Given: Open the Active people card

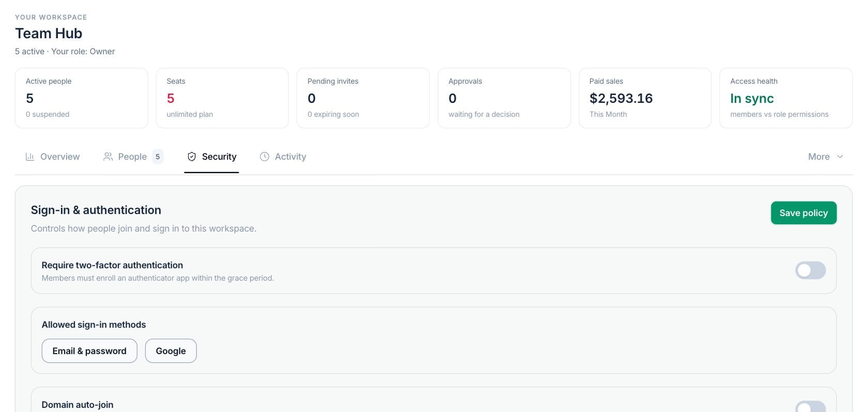Looking at the screenshot, I should click(x=82, y=98).
